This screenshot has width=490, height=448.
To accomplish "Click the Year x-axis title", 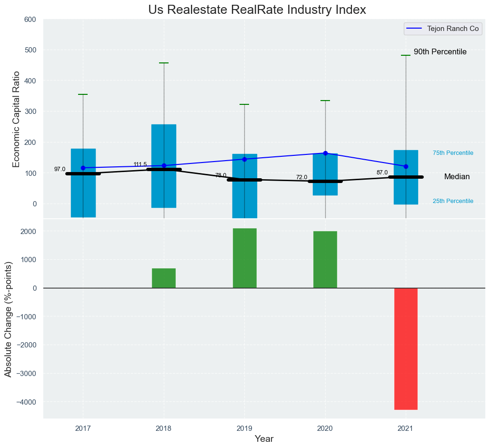I will [264, 439].
